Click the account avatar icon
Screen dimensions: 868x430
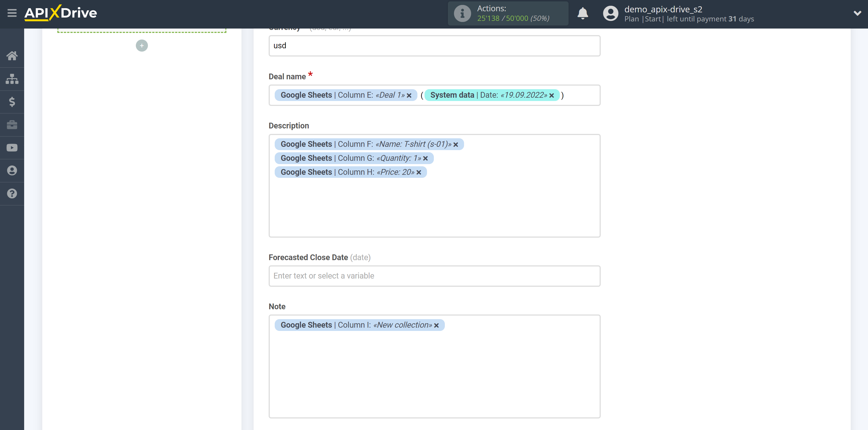click(611, 13)
